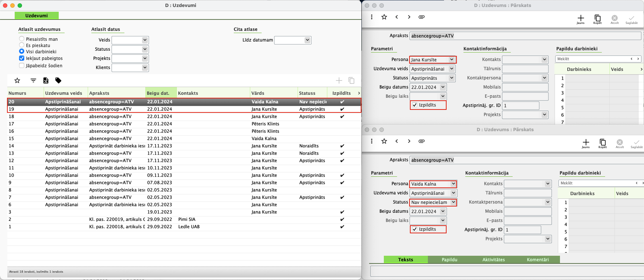Sort list by Numurs column header
Viewport: 644px width, 280px height.
(25, 93)
